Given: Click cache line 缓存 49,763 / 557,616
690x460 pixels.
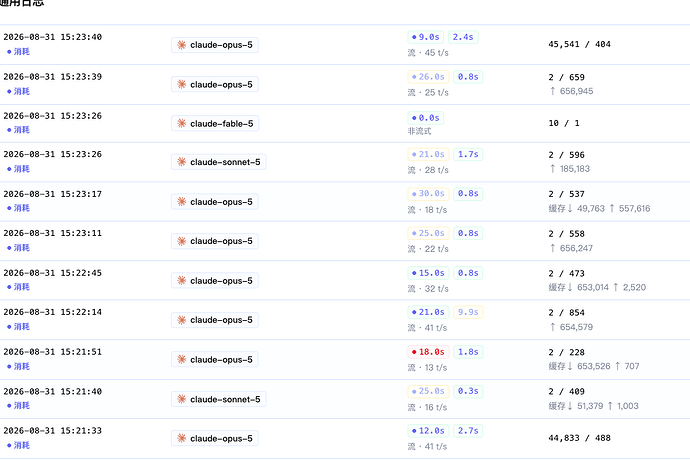Looking at the screenshot, I should point(599,208).
